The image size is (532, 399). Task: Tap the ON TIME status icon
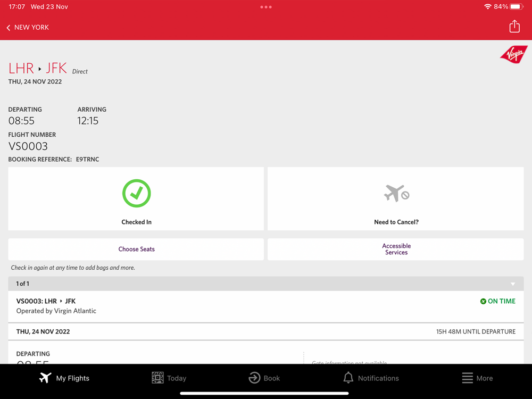(483, 301)
